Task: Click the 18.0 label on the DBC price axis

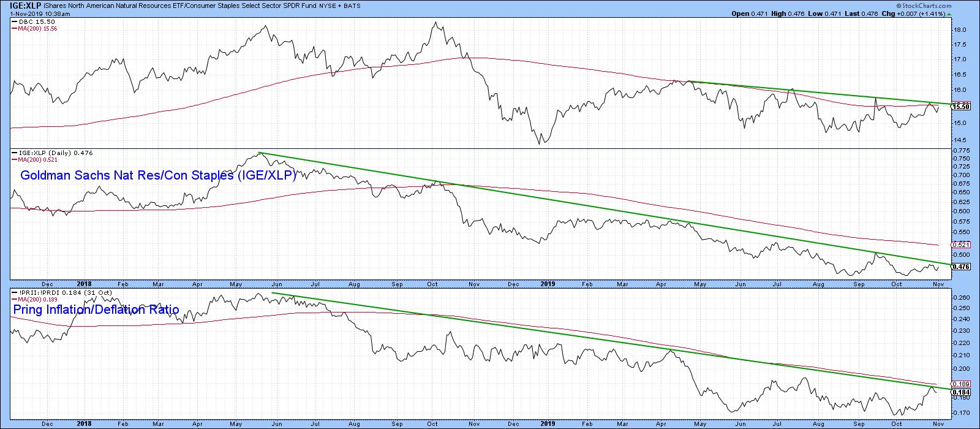Action: point(961,30)
